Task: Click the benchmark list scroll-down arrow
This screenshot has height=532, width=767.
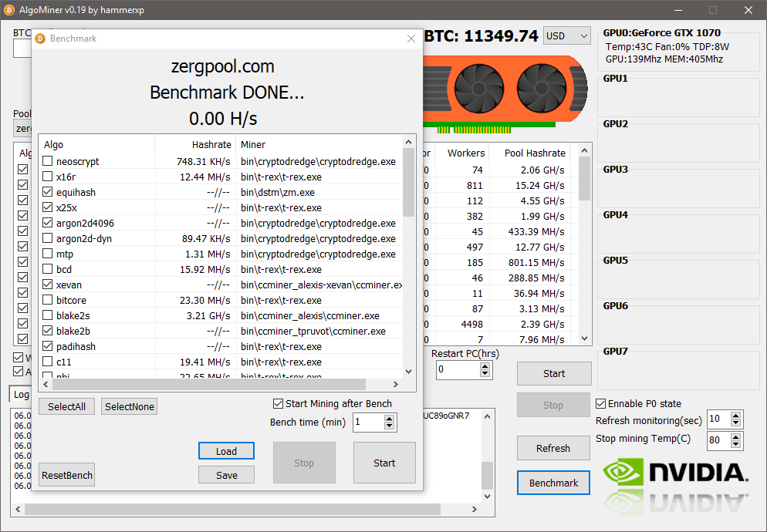Action: point(409,372)
